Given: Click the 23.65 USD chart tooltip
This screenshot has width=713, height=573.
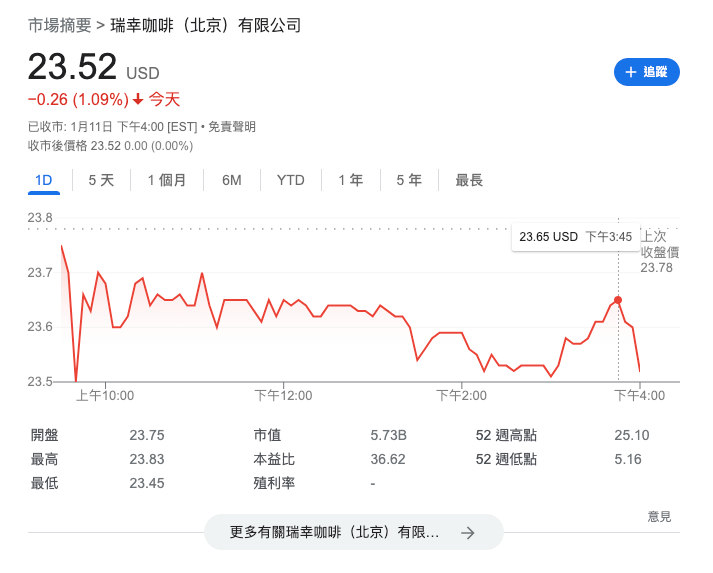Looking at the screenshot, I should [576, 237].
